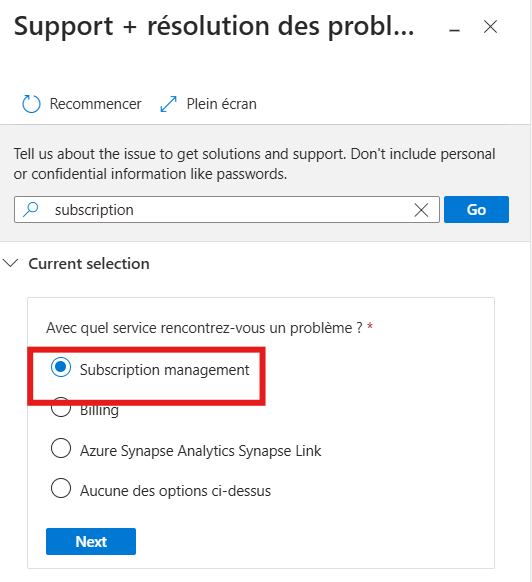Screen dimensions: 532x582
Task: Click the Aucune des options ci-dessus label
Action: [176, 491]
